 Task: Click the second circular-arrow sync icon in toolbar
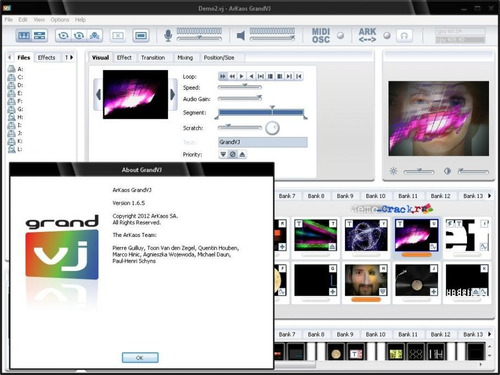click(79, 35)
